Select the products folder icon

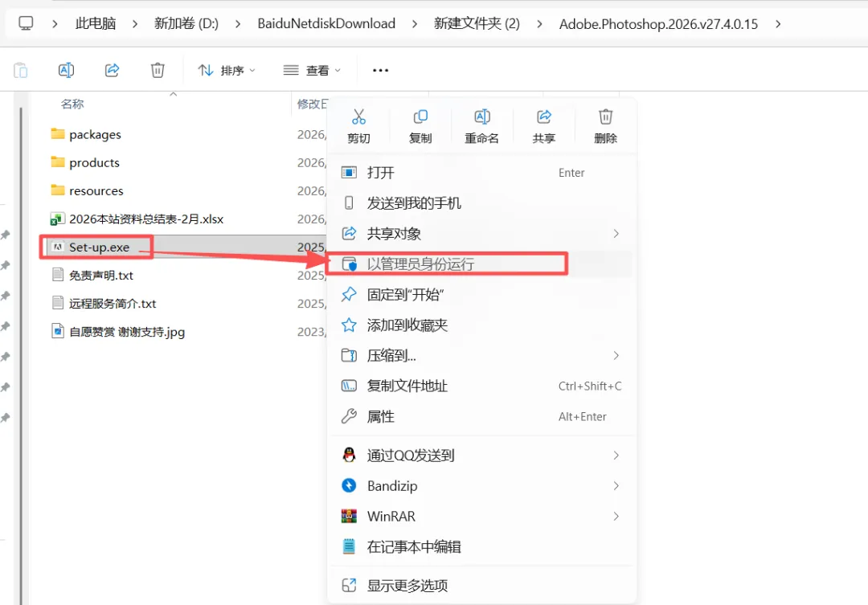click(58, 162)
